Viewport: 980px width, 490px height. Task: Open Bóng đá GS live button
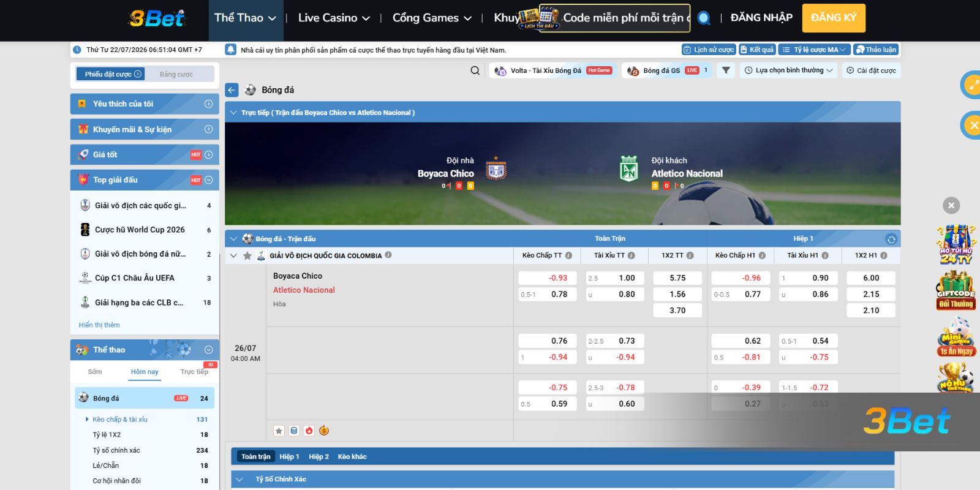667,70
